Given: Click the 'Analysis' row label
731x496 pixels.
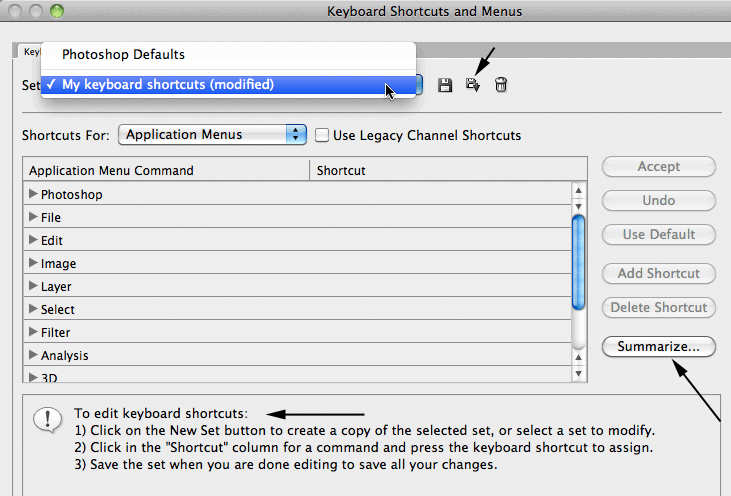Looking at the screenshot, I should click(x=64, y=356).
